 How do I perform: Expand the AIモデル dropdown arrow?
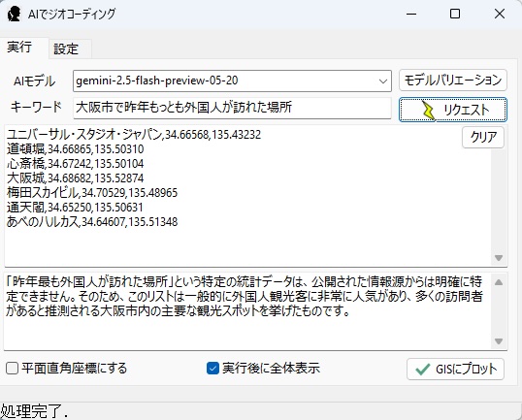tap(383, 81)
